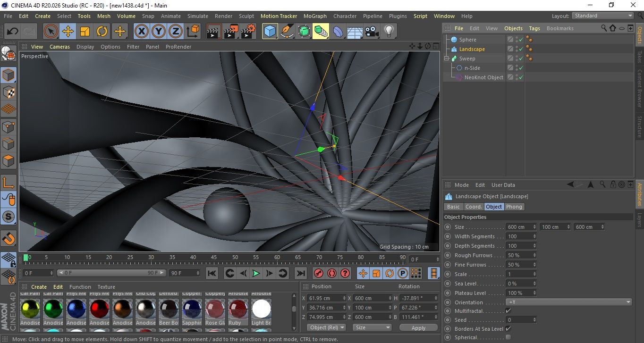
Task: Add a light object with bulb icon
Action: click(389, 32)
